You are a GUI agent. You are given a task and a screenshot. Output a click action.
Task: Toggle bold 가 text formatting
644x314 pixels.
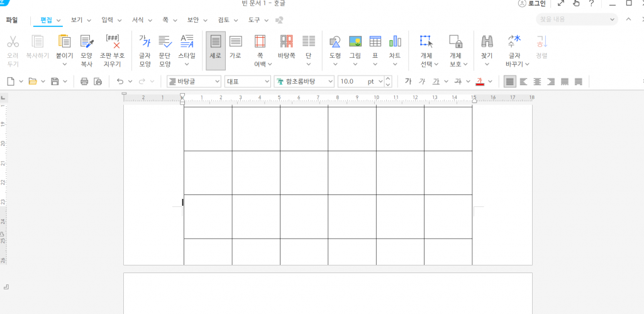(x=408, y=81)
